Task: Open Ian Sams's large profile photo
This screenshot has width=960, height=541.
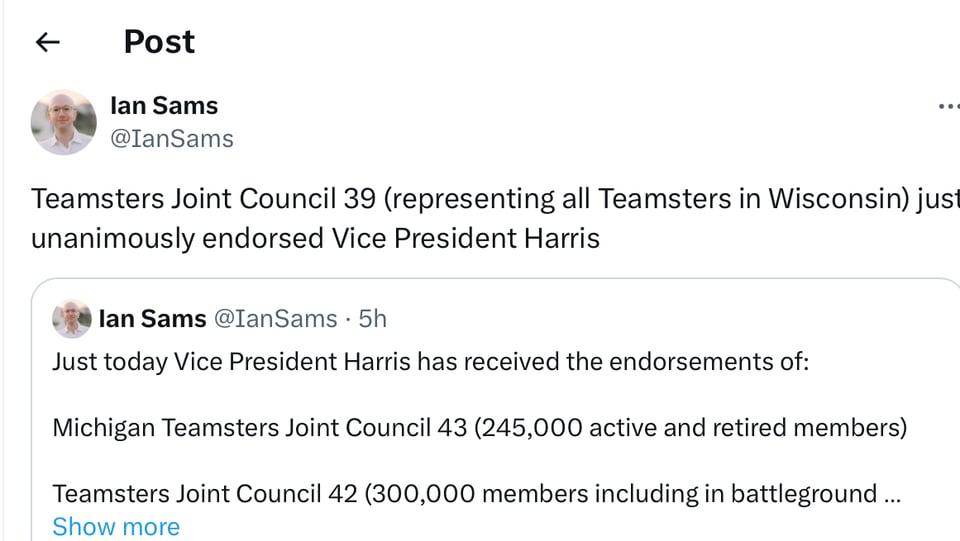Action: click(x=63, y=122)
